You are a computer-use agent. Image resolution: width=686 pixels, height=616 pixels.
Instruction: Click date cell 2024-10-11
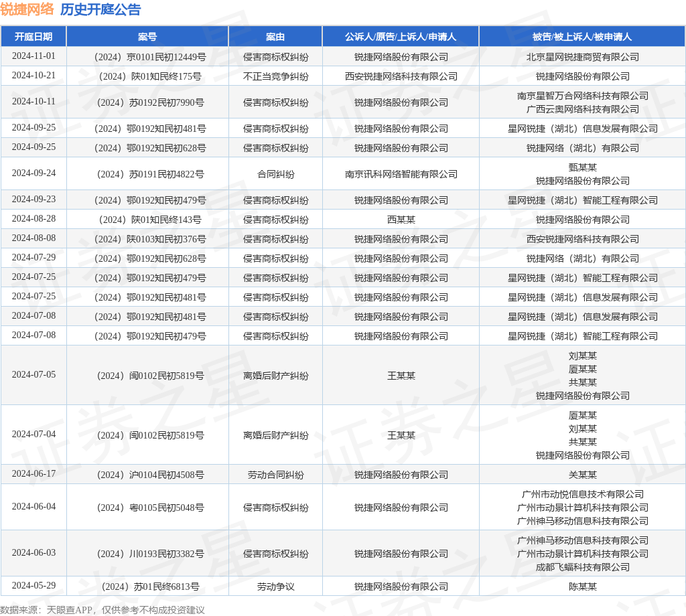[x=33, y=101]
